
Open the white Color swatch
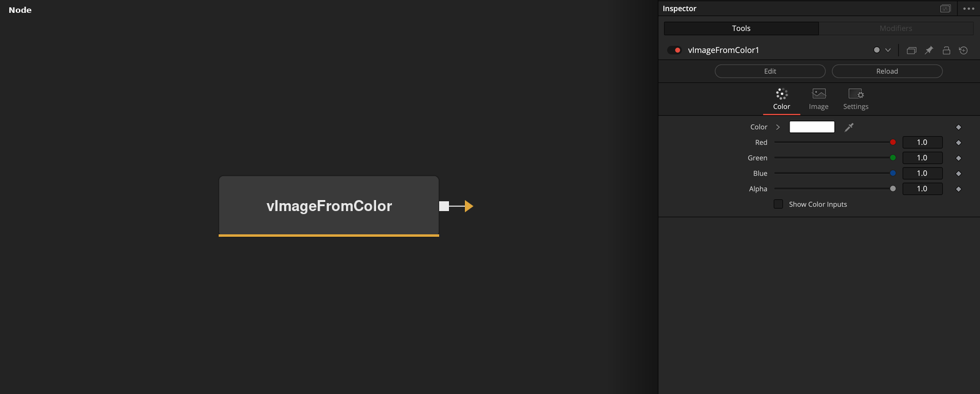coord(812,127)
